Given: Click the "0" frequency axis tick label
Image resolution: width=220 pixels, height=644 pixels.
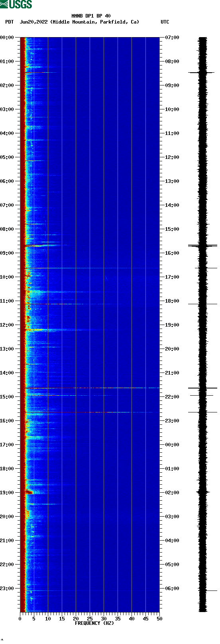Looking at the screenshot, I should pos(20,619).
